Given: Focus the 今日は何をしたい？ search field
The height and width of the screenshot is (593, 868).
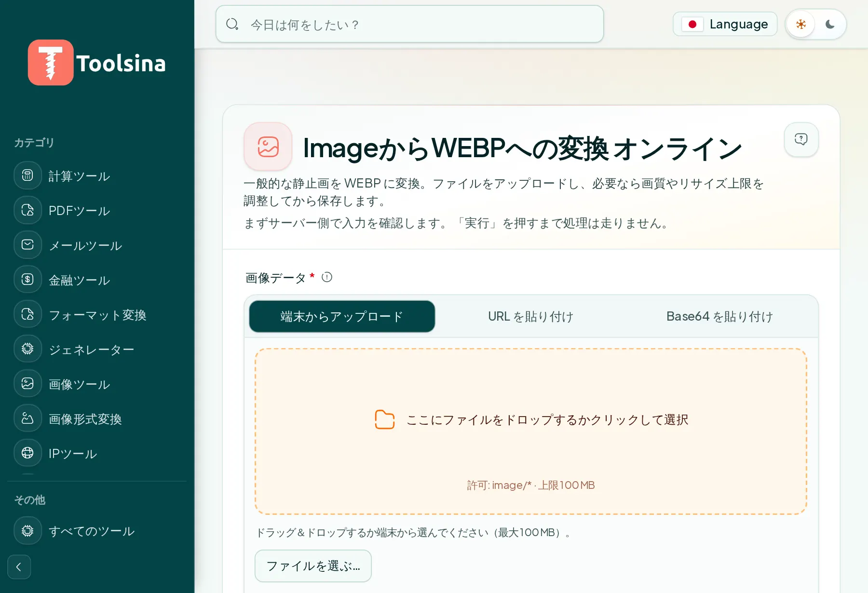Looking at the screenshot, I should (409, 24).
